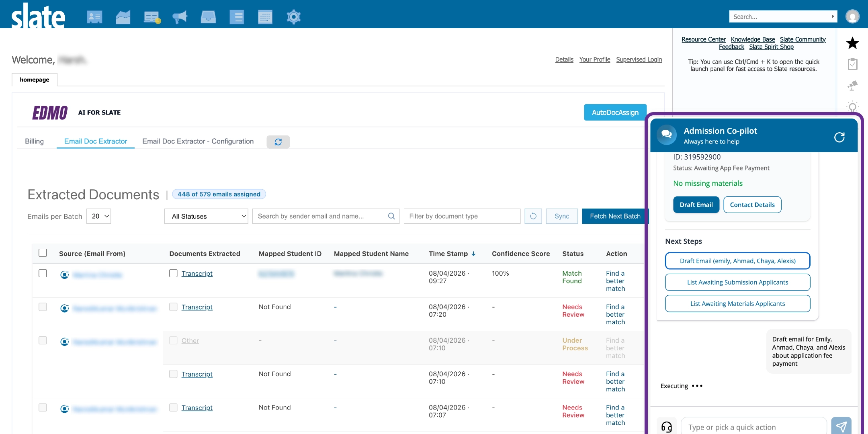Open the Database gear icon
This screenshot has width=868, height=434.
pos(294,17)
